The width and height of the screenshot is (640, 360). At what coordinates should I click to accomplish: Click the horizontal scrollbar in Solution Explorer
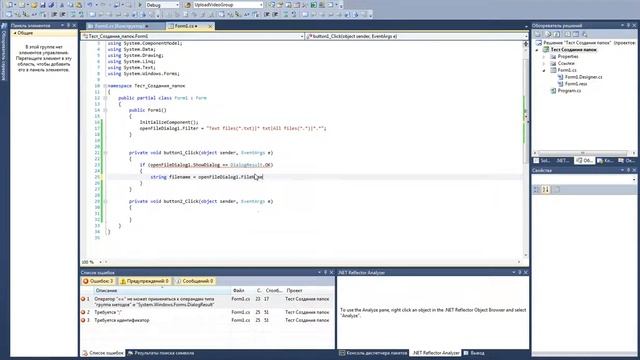584,153
